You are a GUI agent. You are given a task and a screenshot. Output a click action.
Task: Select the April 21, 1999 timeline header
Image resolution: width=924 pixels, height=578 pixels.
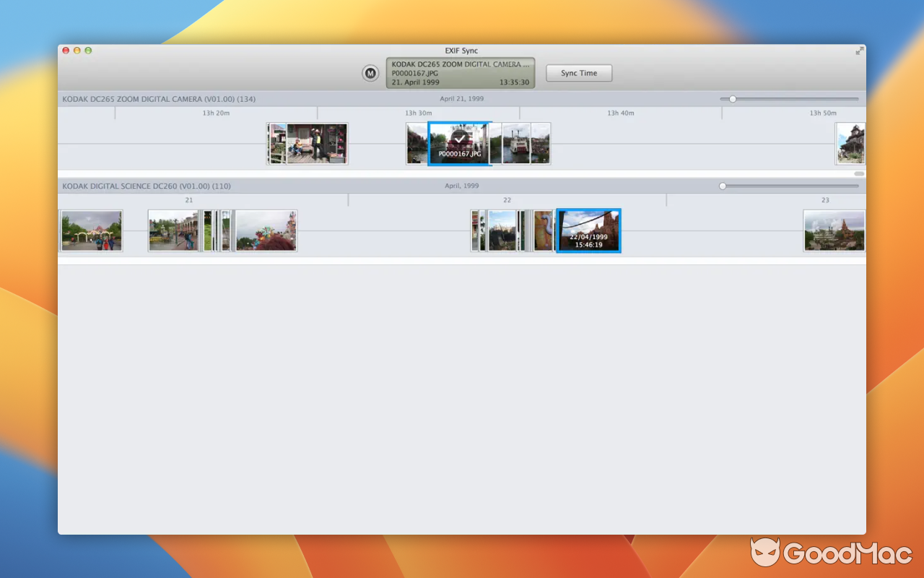coord(461,98)
